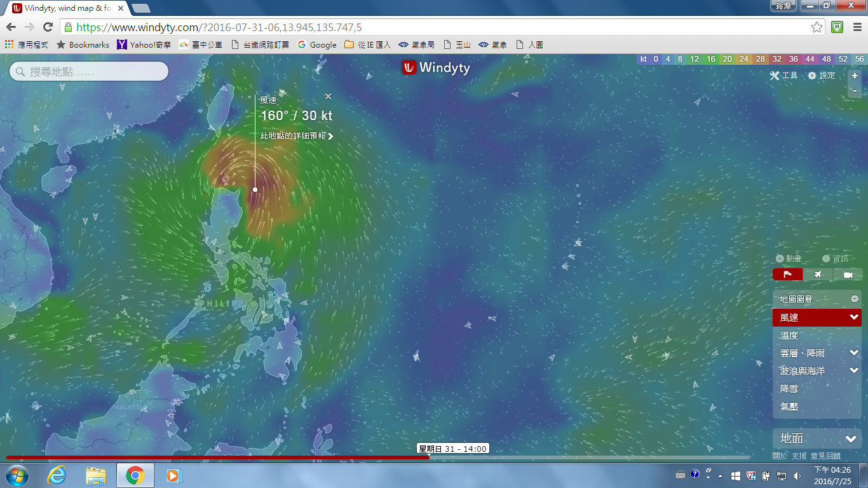Open the 地面 altitude level dropdown
Screen dimensions: 868x488
[x=851, y=438]
